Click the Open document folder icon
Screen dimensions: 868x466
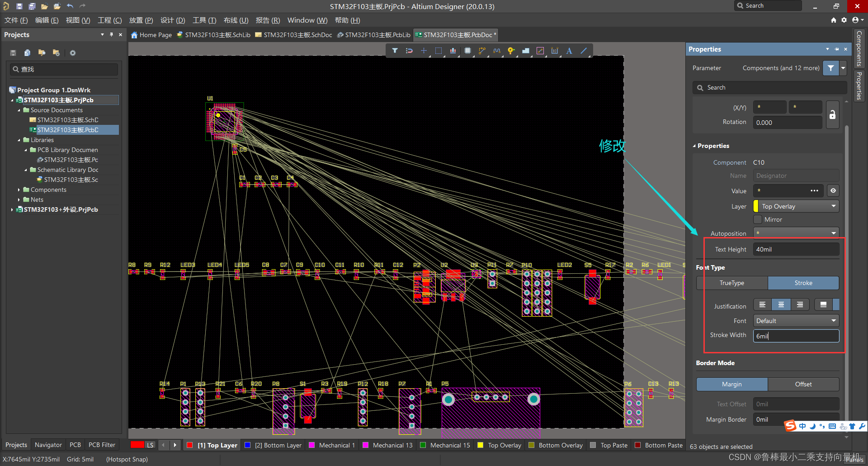point(44,6)
